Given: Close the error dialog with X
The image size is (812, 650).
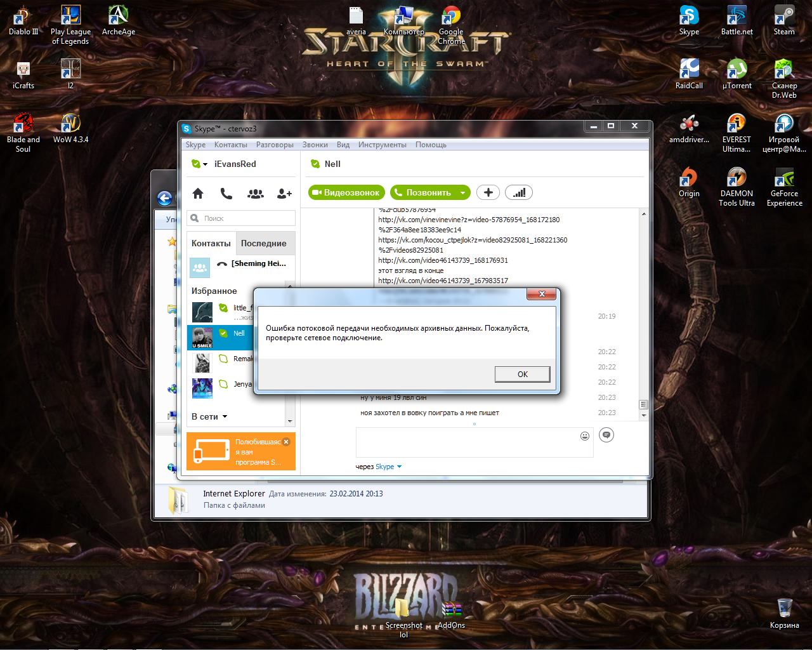Looking at the screenshot, I should (x=542, y=294).
